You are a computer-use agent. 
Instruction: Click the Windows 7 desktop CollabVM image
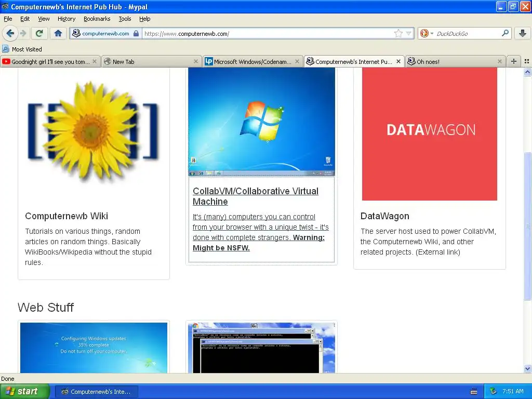262,122
